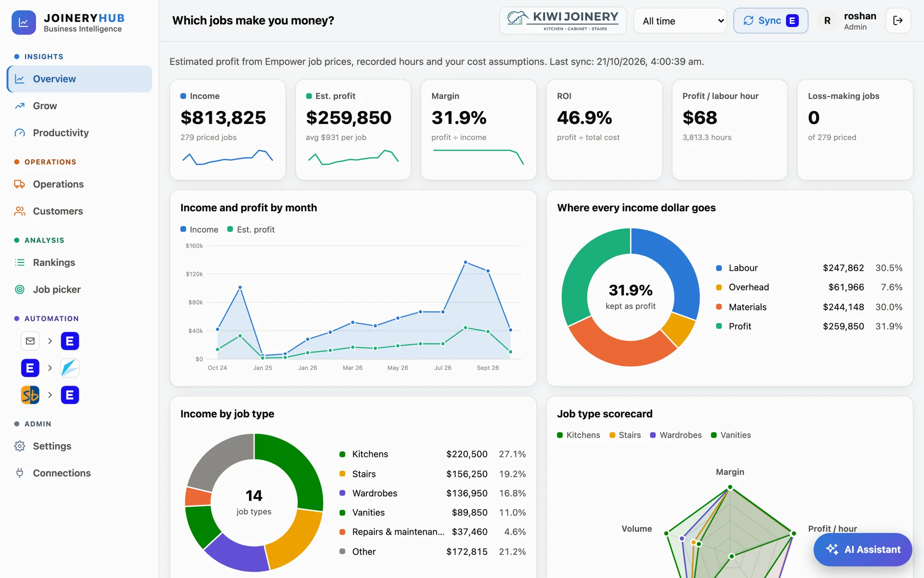Expand the chevron after the Sb icon
The width and height of the screenshot is (924, 578).
(x=50, y=395)
